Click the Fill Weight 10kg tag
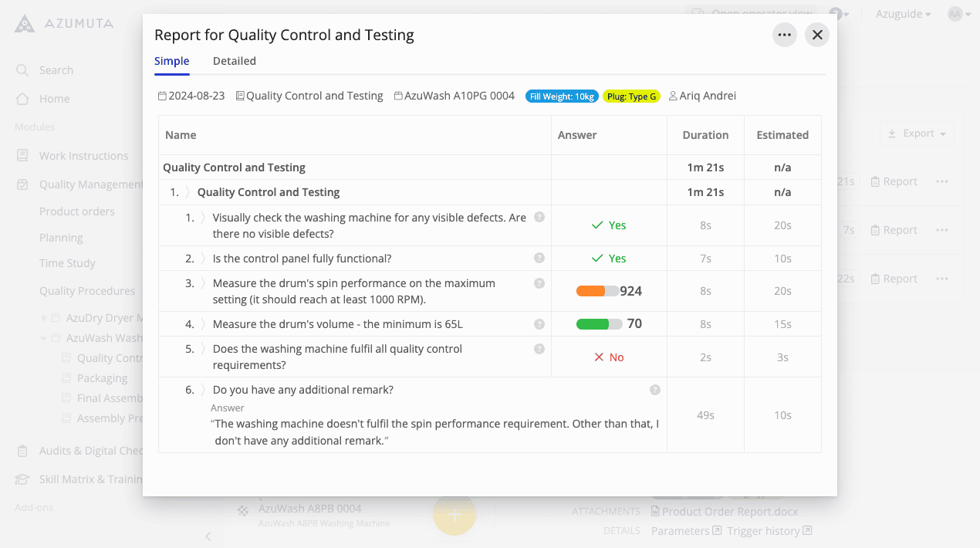Viewport: 980px width, 548px height. pos(562,96)
